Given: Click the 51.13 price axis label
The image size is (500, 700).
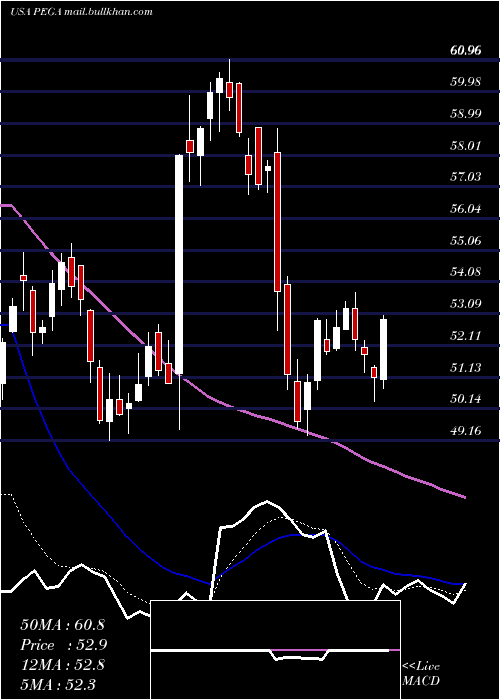Looking at the screenshot, I should [x=466, y=367].
